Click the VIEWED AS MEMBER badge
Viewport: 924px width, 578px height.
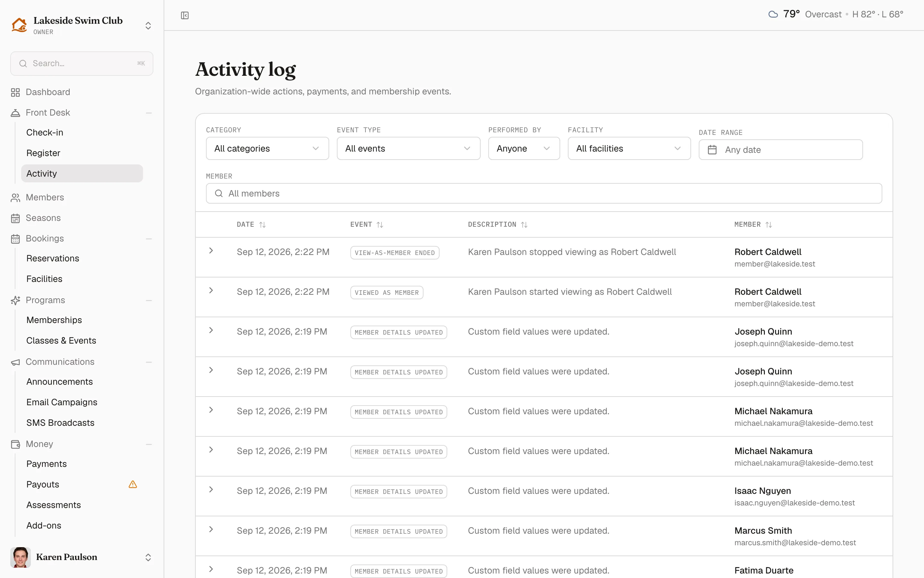[387, 293]
